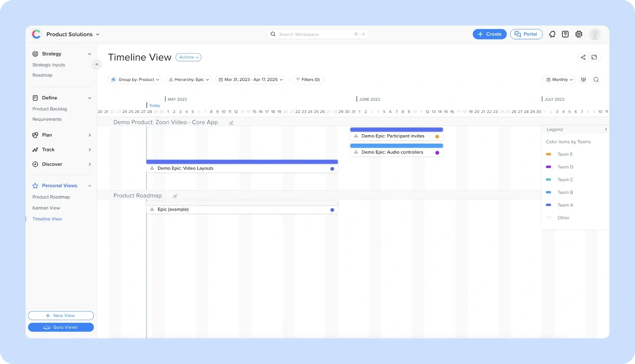Click the Discover compass icon
Viewport: 635px width, 364px height.
(x=35, y=164)
